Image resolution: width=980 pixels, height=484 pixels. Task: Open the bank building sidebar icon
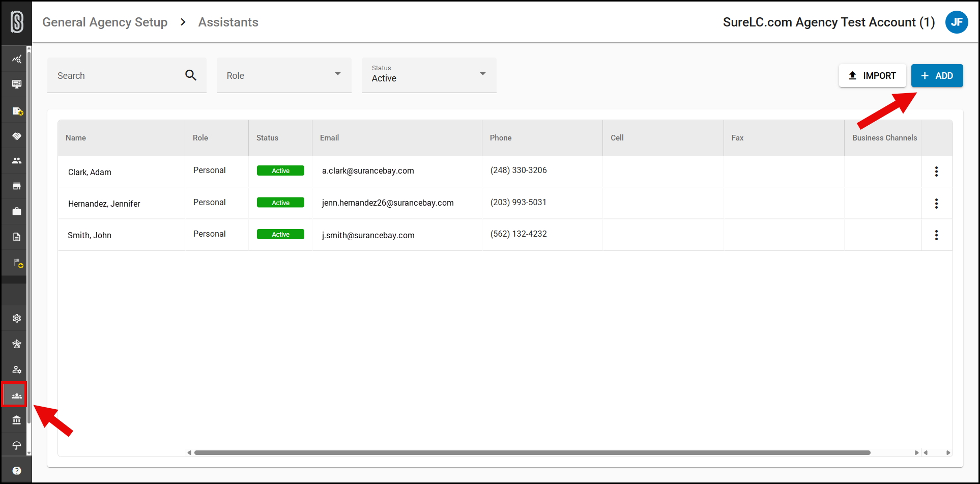pos(17,420)
